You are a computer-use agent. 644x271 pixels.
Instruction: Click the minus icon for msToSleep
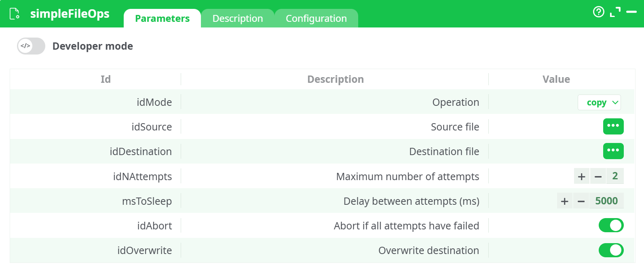(x=581, y=200)
